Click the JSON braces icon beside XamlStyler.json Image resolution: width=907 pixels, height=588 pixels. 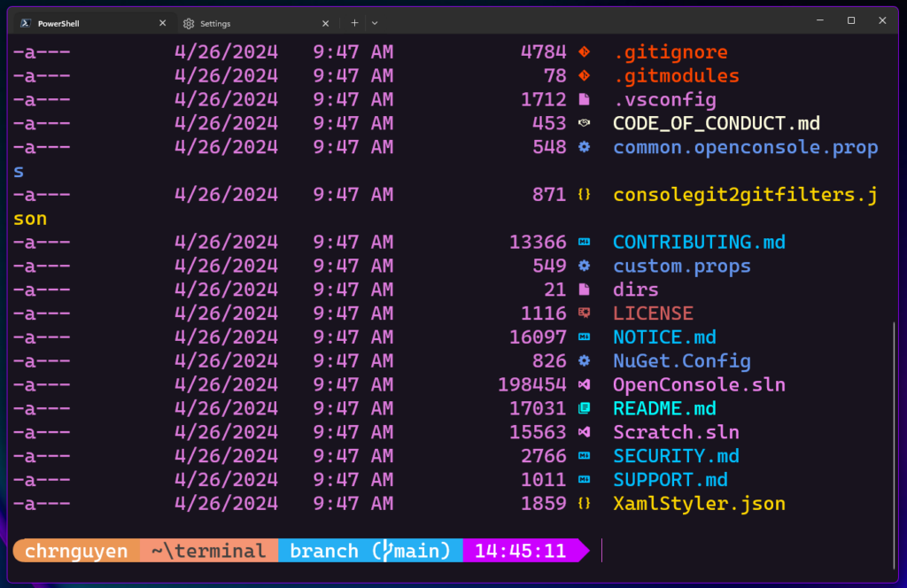pyautogui.click(x=585, y=503)
